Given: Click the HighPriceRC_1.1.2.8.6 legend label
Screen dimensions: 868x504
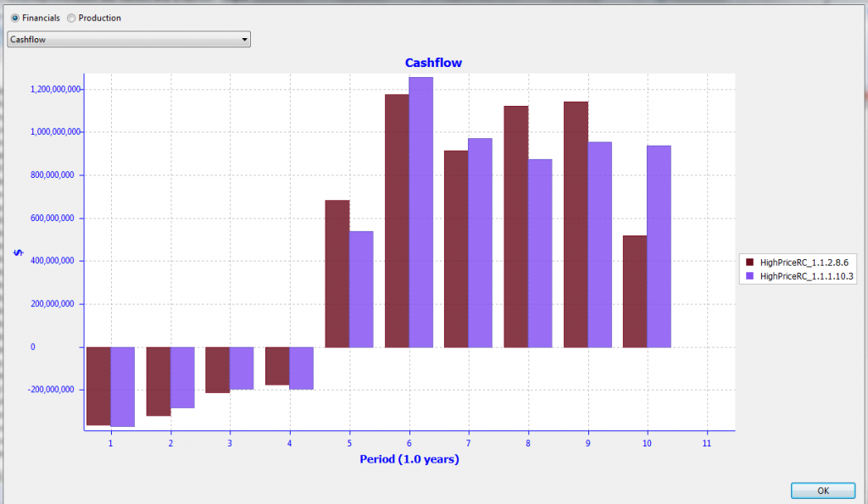Looking at the screenshot, I should [x=804, y=263].
